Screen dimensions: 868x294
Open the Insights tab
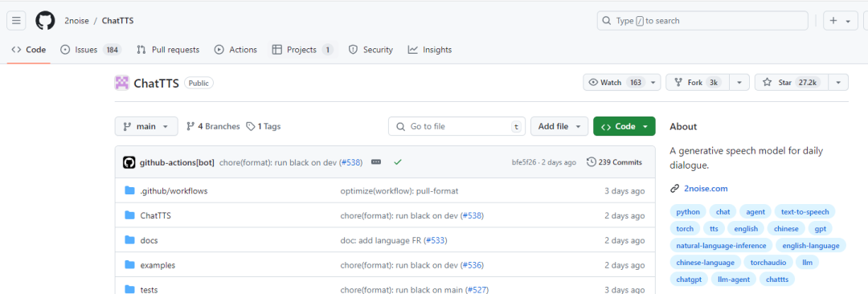point(429,50)
